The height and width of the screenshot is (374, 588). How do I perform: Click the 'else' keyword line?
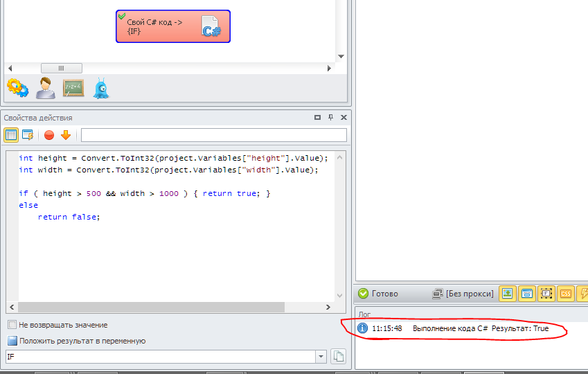[28, 205]
